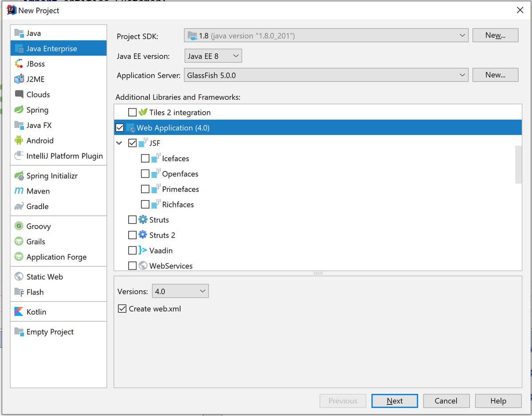Click the Static Web globe icon
The image size is (532, 416).
point(19,276)
